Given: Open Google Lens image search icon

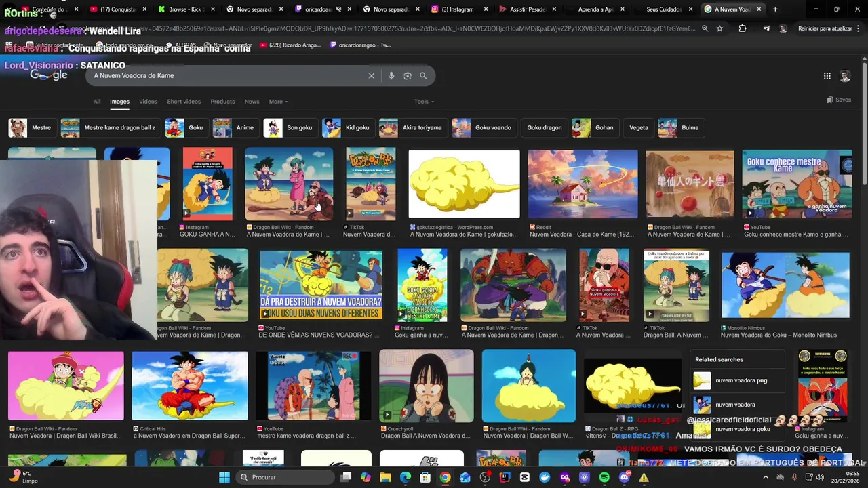Looking at the screenshot, I should (x=408, y=76).
